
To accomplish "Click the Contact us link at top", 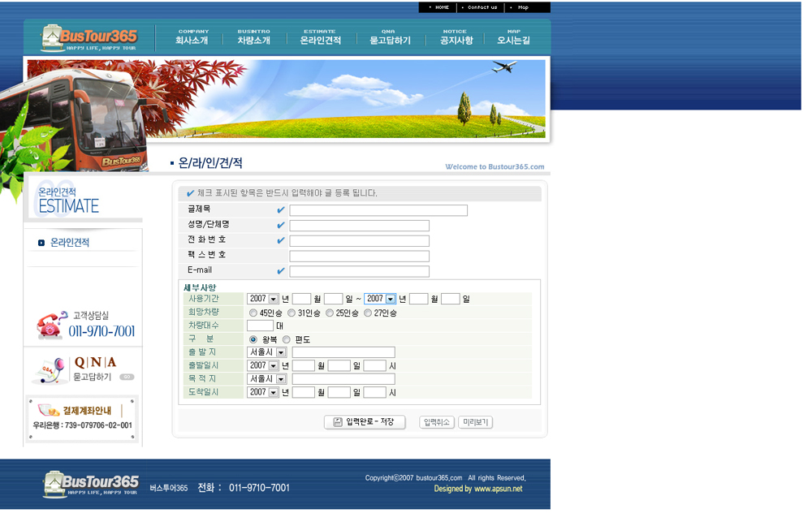I will click(482, 7).
